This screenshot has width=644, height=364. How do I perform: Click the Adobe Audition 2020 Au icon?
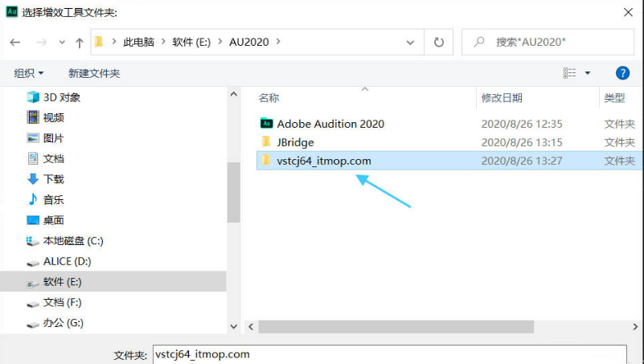click(x=267, y=123)
